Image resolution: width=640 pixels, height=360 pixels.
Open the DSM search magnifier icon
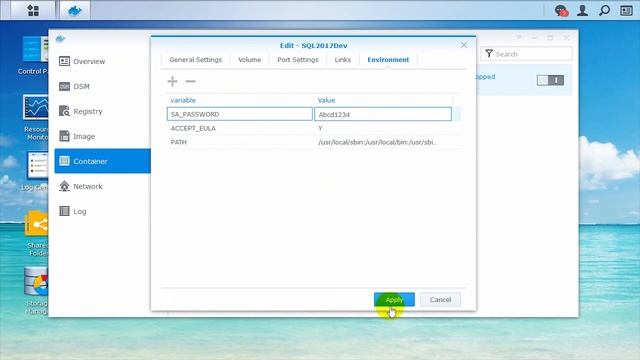604,10
